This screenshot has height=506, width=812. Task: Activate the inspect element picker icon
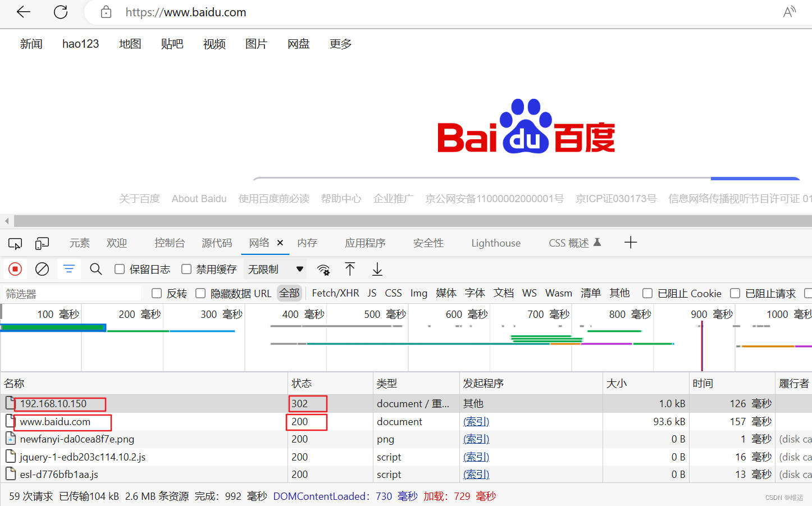(x=15, y=243)
